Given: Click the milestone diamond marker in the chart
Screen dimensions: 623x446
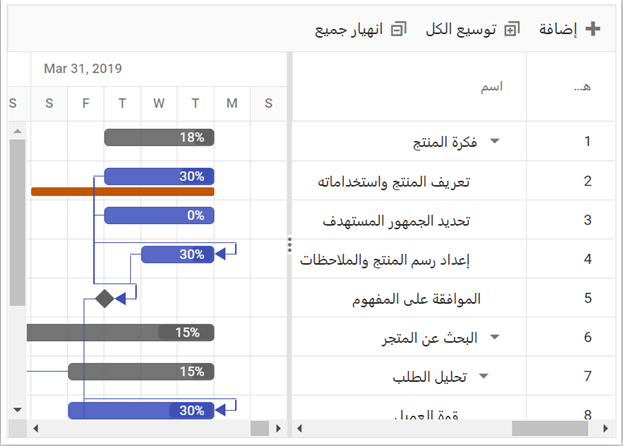Looking at the screenshot, I should point(104,297).
